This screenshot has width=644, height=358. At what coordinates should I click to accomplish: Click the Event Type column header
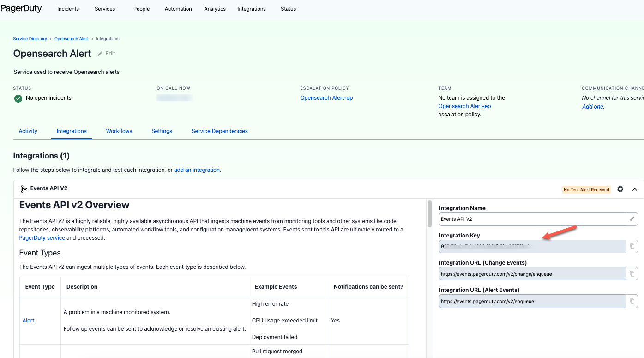(x=40, y=287)
